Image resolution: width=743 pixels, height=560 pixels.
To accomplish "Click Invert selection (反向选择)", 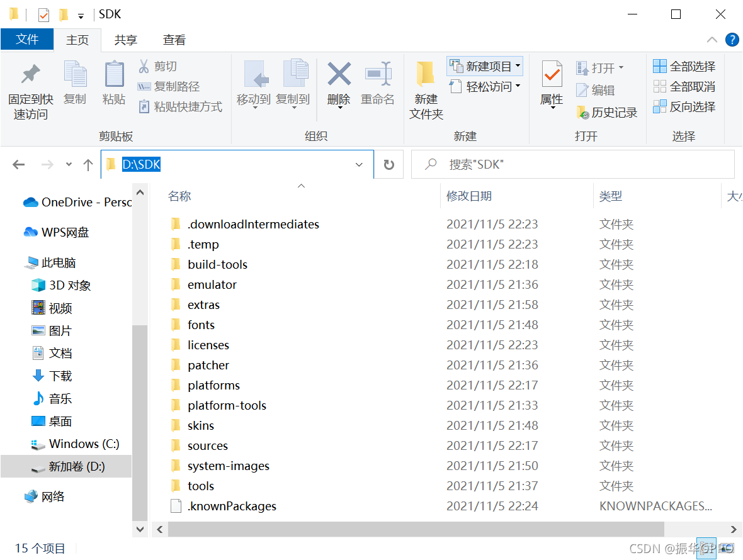I will coord(684,107).
